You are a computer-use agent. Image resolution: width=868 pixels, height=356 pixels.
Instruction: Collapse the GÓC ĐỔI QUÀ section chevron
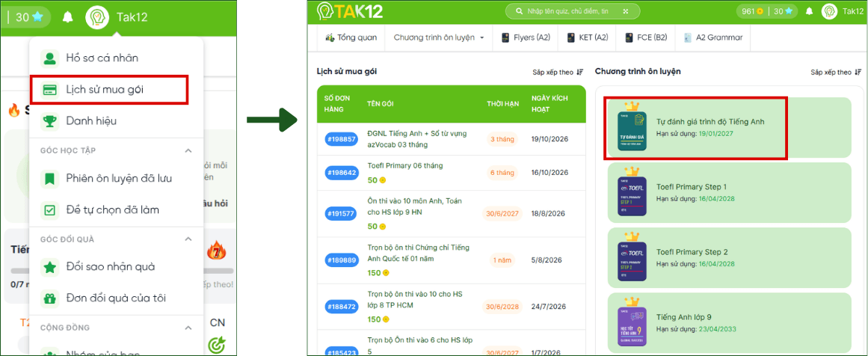click(188, 239)
